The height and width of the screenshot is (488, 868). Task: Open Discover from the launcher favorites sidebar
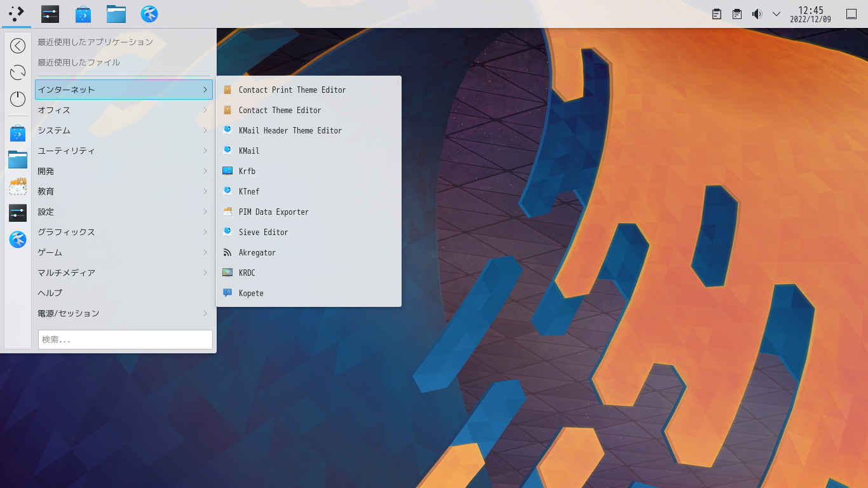(x=18, y=133)
